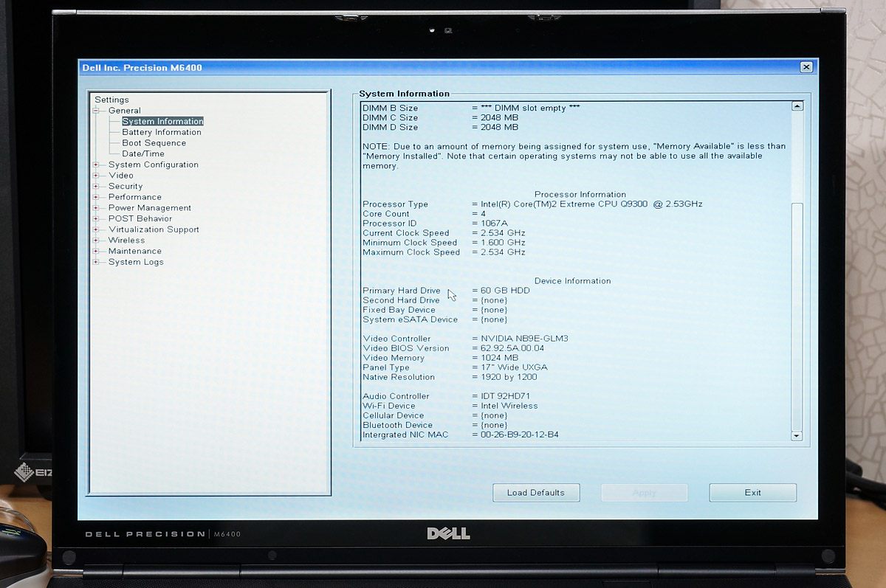Click the System eSATA Device row
The width and height of the screenshot is (886, 588).
(x=436, y=319)
